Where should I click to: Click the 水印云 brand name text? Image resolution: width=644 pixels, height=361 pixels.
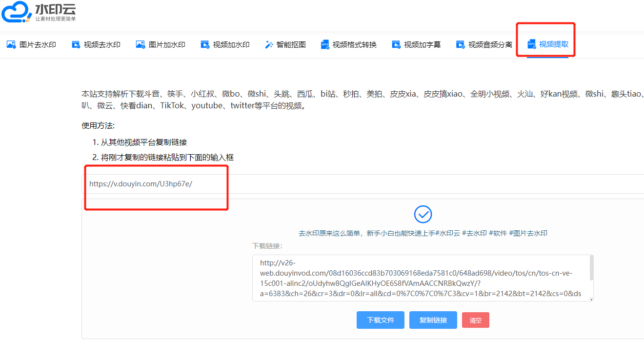[56, 9]
